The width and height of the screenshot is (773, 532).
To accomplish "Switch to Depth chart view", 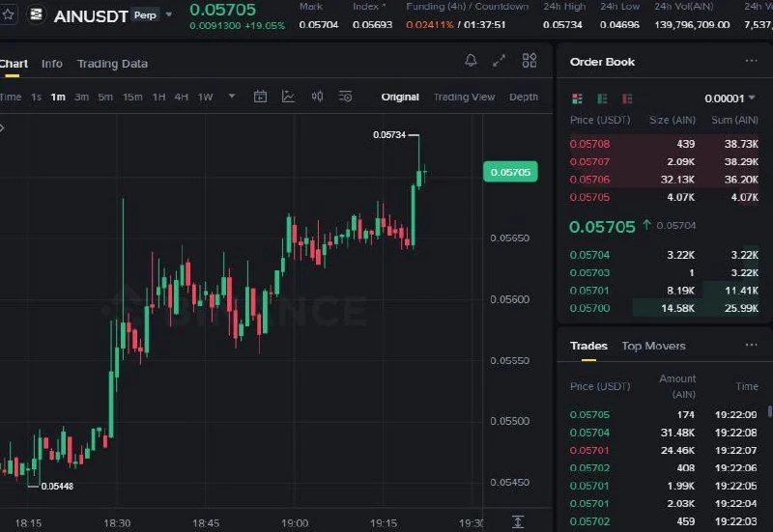I will click(x=524, y=98).
